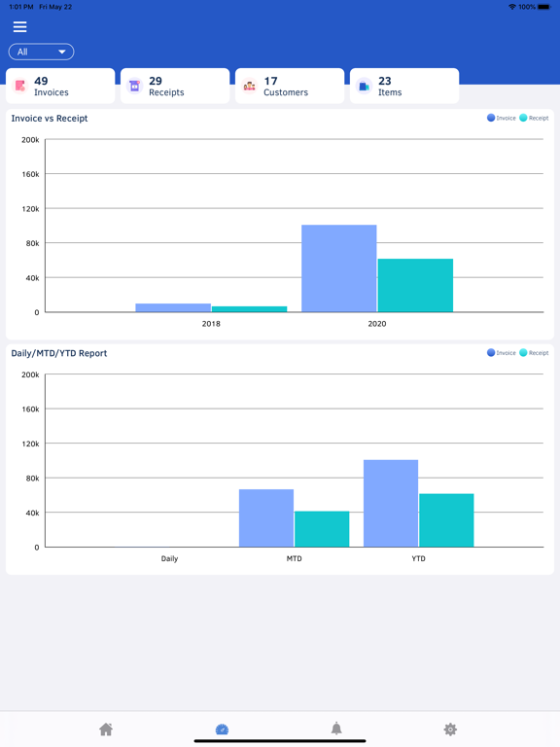
Task: Click the Daily/MTD/YTD Report title
Action: (59, 353)
